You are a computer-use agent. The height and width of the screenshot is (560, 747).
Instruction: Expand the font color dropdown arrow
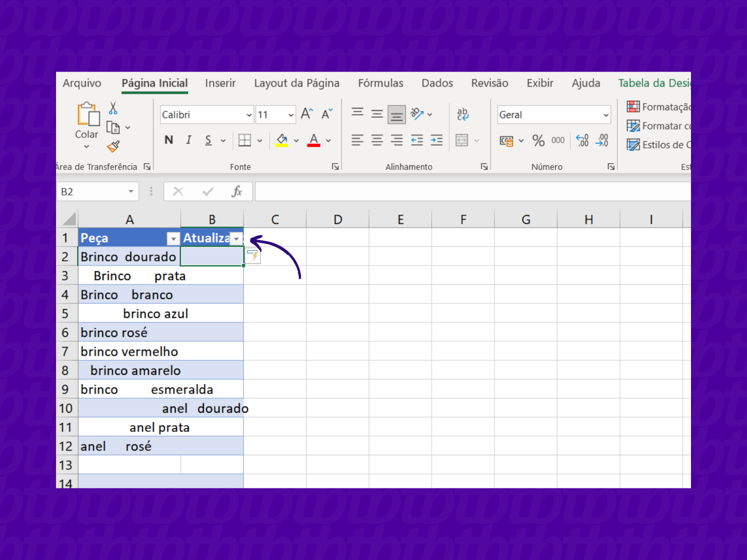[x=328, y=141]
